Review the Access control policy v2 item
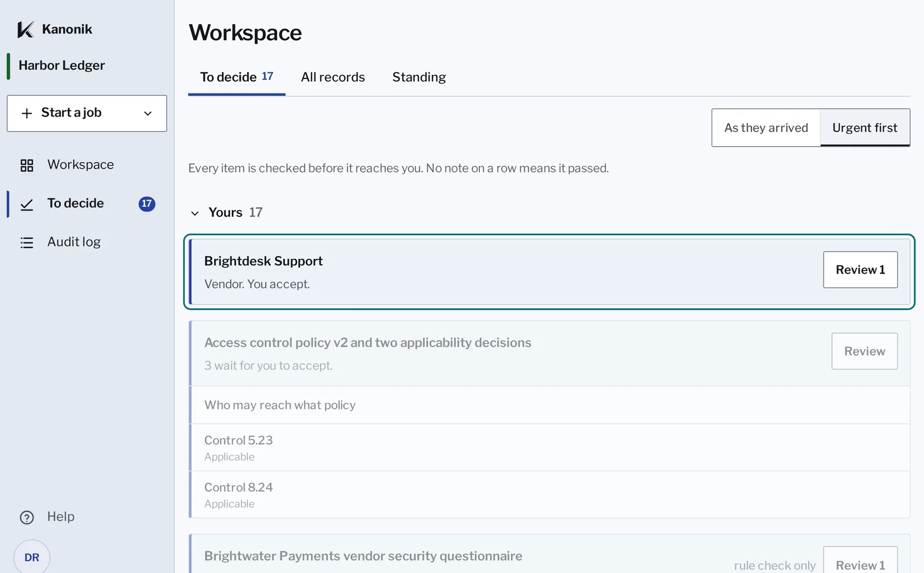The width and height of the screenshot is (924, 573). pos(865,351)
